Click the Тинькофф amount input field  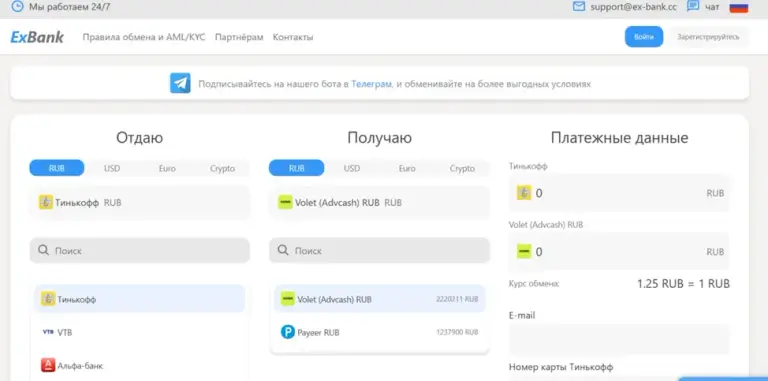pyautogui.click(x=619, y=193)
